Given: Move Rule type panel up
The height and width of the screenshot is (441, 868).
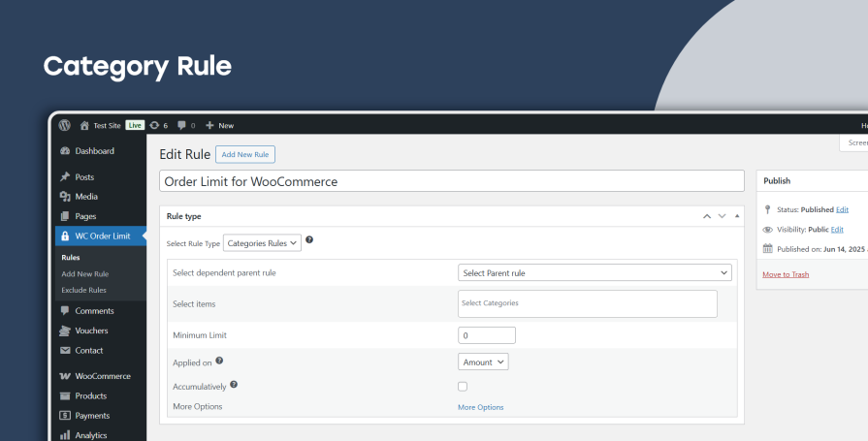Looking at the screenshot, I should coord(707,216).
